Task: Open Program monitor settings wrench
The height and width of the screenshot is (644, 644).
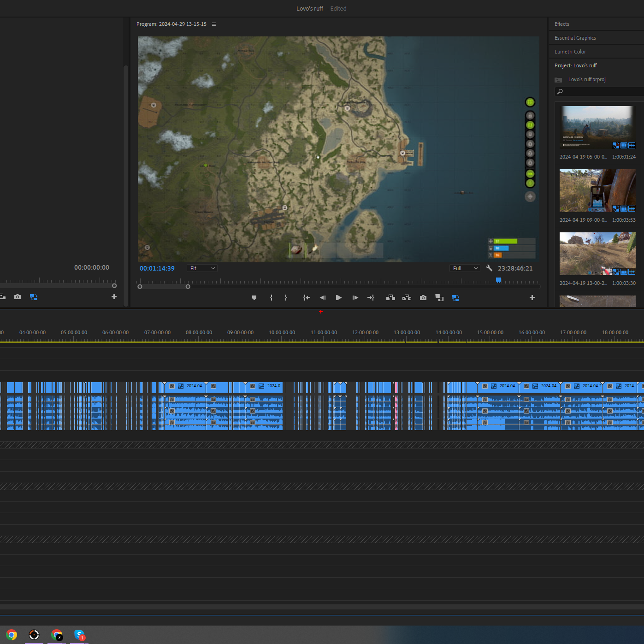Action: tap(489, 268)
